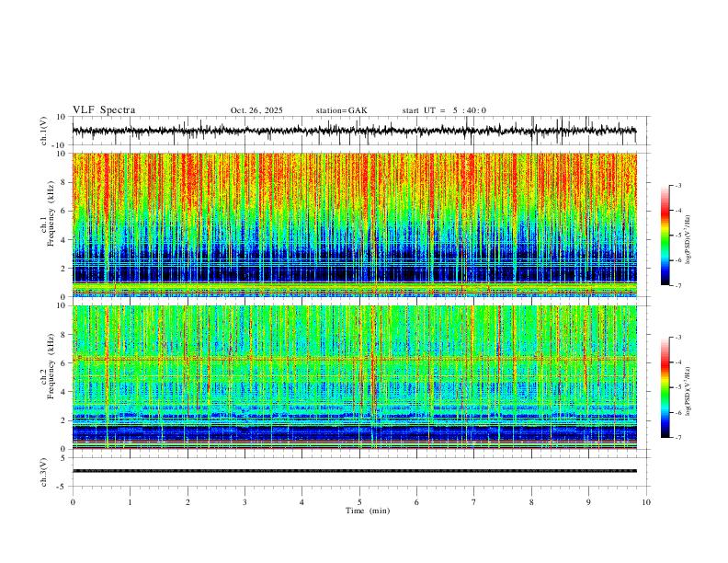The width and height of the screenshot is (728, 563).
Task: Click the time axis tick label "1"
Action: [x=130, y=502]
